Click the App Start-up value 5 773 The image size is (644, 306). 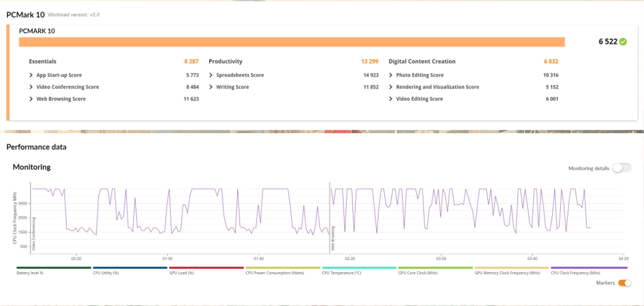[193, 75]
